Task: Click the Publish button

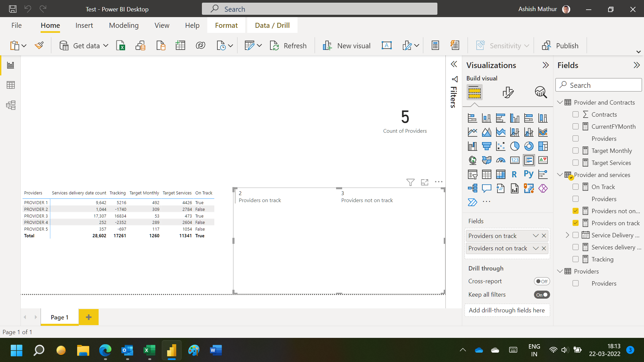Action: tap(560, 46)
